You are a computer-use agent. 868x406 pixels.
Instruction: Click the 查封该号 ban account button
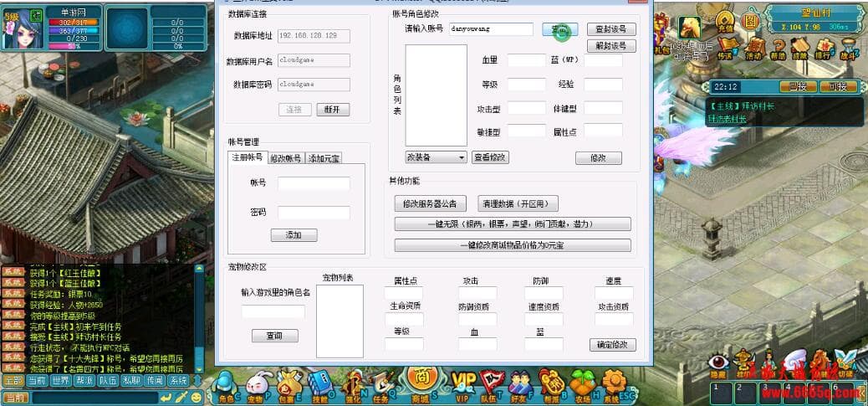611,29
